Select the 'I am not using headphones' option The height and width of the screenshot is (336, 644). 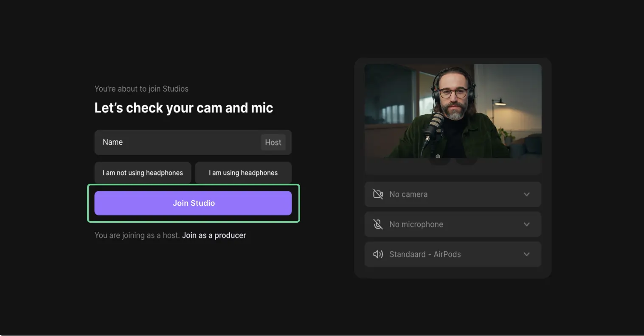143,173
